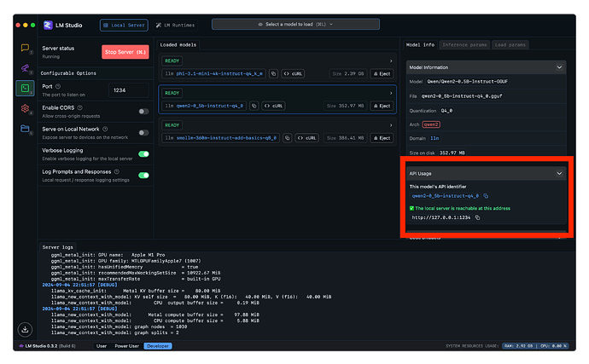
Task: Open the Chat sidebar icon
Action: tap(25, 48)
